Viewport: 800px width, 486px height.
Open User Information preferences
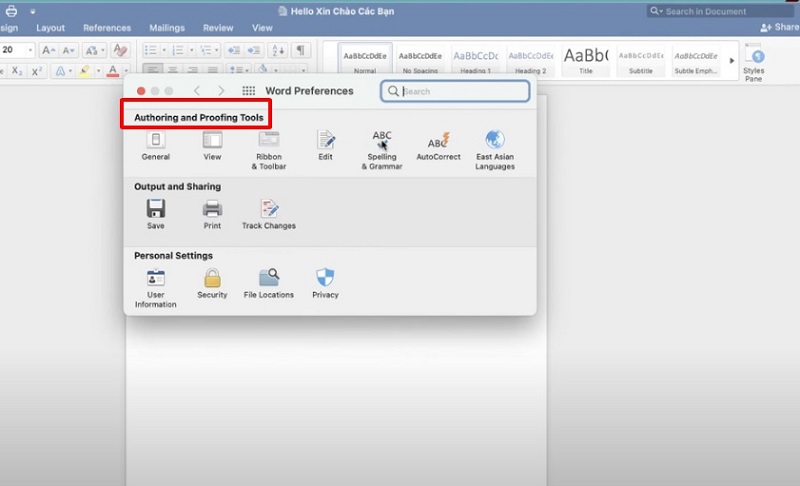click(156, 288)
